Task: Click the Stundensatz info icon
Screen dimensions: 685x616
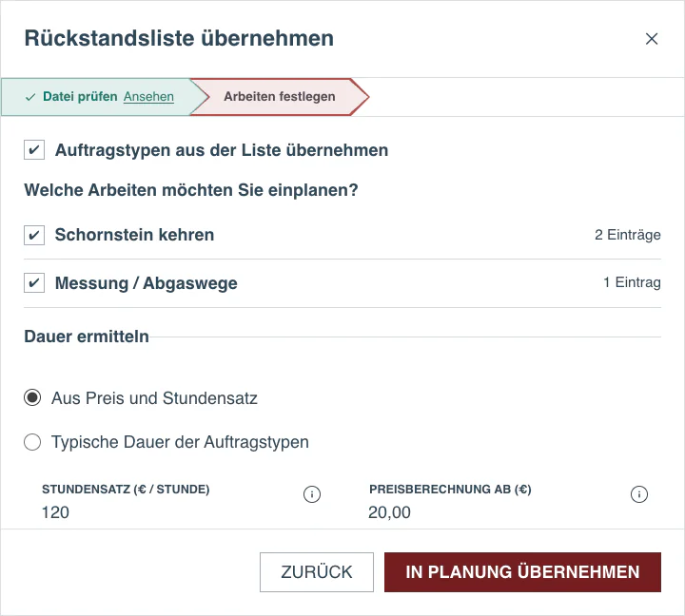Action: click(x=312, y=494)
